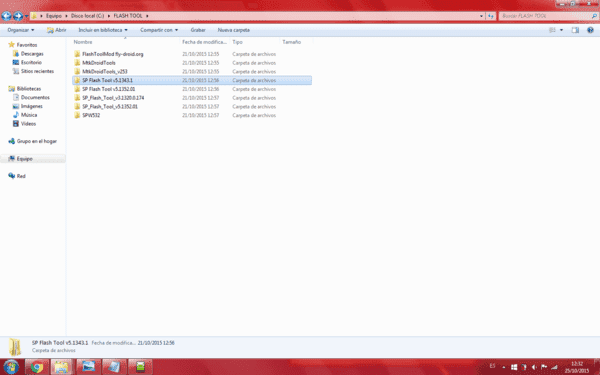Show hidden tray icons arrow
This screenshot has width=600, height=375.
click(x=504, y=367)
